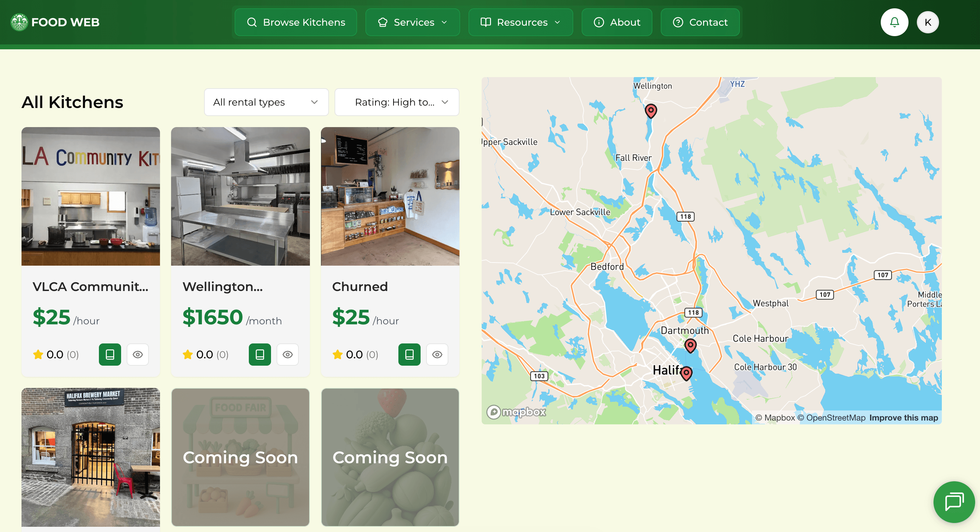Click Improve this map link
This screenshot has width=980, height=532.
click(x=904, y=417)
